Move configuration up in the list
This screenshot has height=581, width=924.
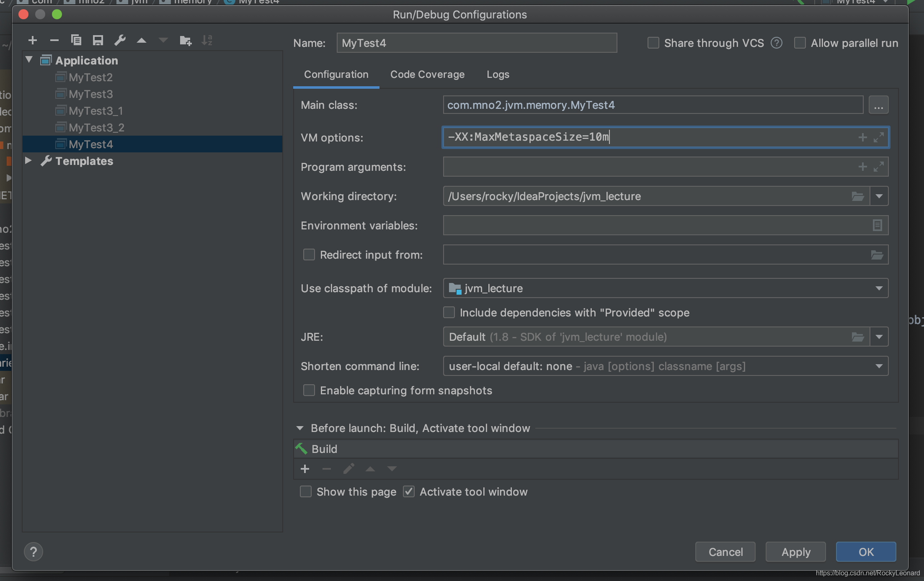tap(142, 40)
